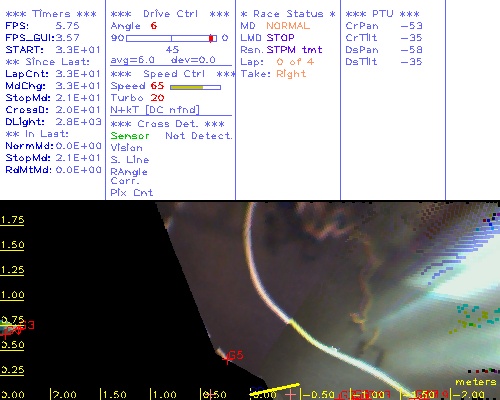
Task: Click the Turbo value 20
Action: 157,98
